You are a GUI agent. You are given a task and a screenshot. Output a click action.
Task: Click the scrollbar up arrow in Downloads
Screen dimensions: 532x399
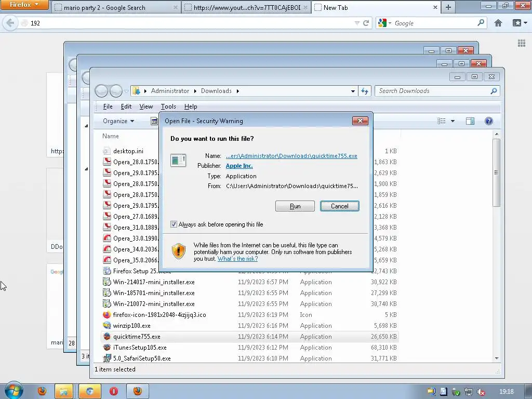pos(496,135)
